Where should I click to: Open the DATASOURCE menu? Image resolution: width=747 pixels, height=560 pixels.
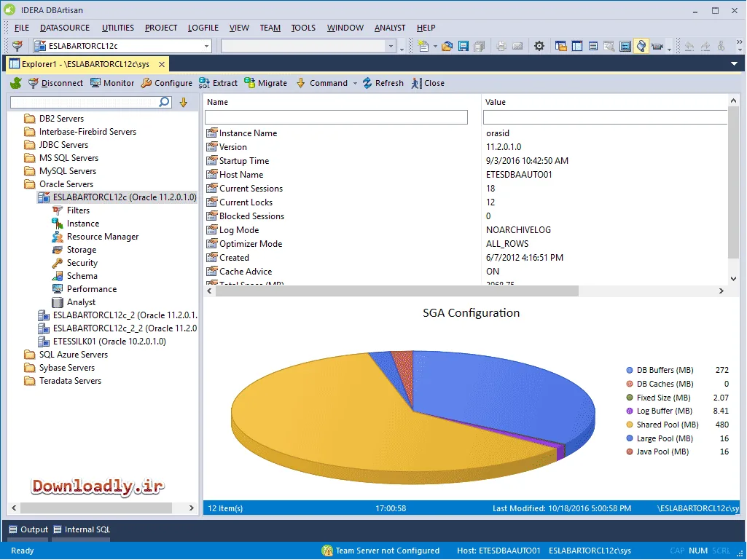[x=65, y=28]
